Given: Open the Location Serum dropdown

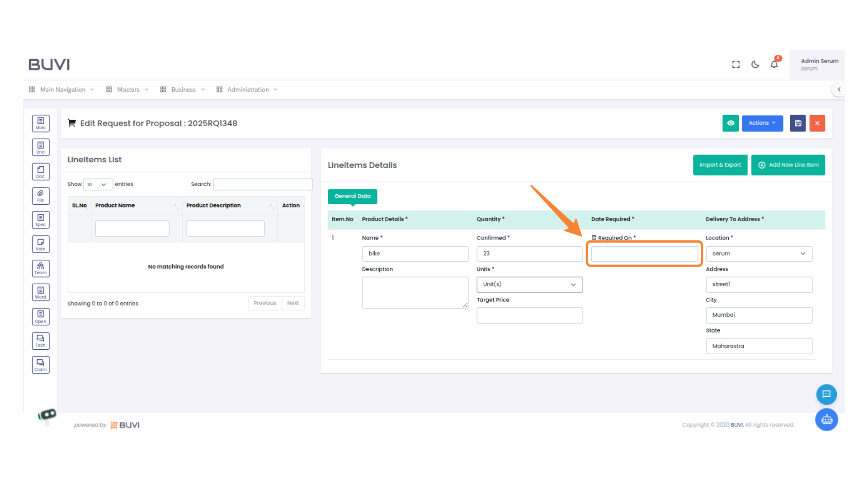Looking at the screenshot, I should coord(759,254).
